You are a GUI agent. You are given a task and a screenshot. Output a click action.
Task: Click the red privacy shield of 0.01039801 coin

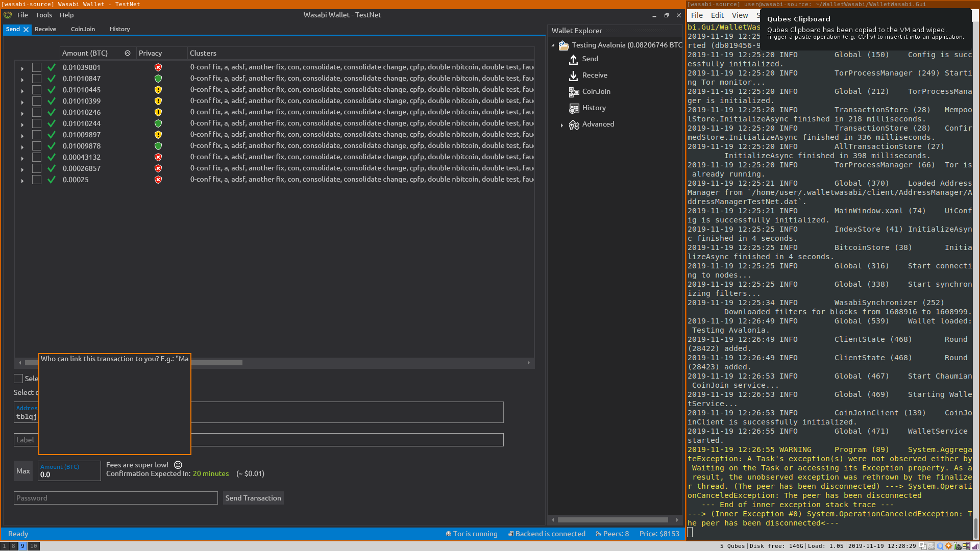click(158, 67)
